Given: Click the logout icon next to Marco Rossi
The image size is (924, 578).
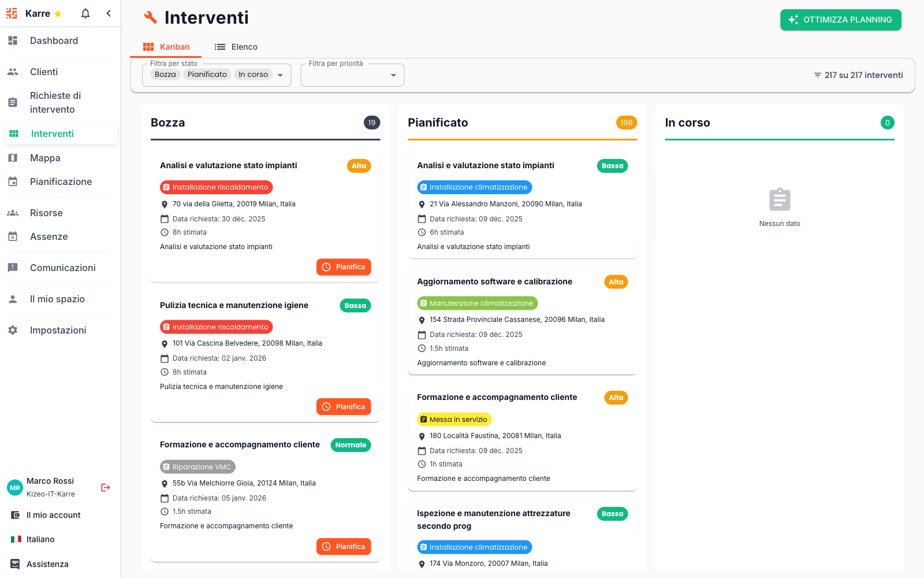Looking at the screenshot, I should tap(105, 487).
